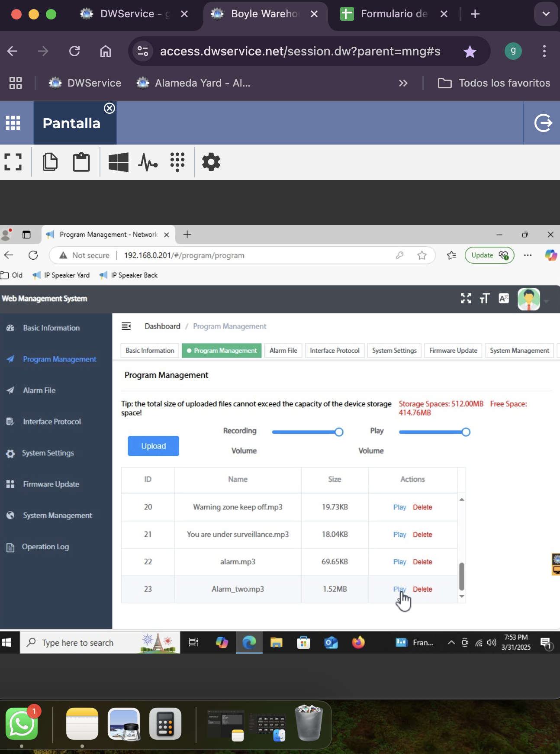
Task: Refresh the Edge page
Action: [33, 255]
